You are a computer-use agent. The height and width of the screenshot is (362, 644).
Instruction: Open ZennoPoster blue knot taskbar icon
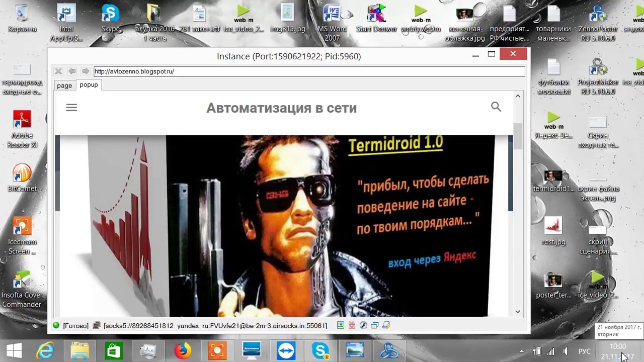[x=389, y=351]
